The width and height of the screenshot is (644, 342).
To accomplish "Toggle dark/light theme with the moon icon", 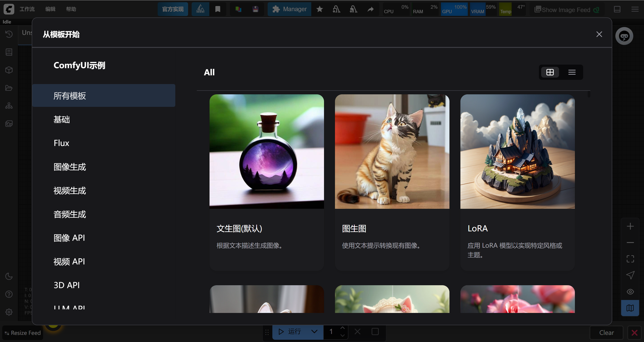I will tap(9, 276).
